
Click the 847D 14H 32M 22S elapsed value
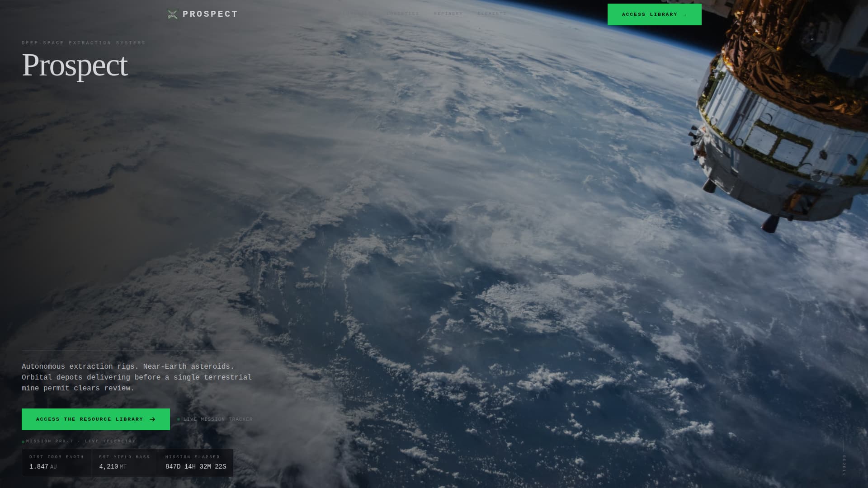point(196,467)
